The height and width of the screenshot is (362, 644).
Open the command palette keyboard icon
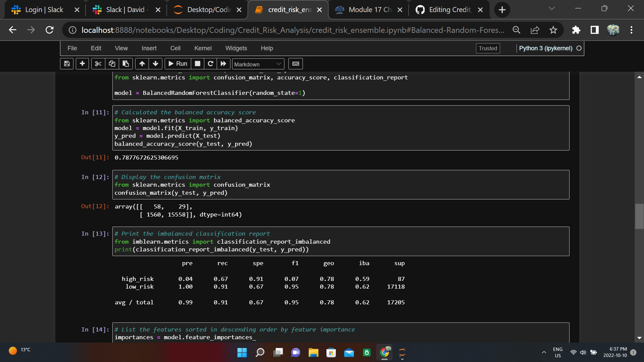[x=296, y=64]
